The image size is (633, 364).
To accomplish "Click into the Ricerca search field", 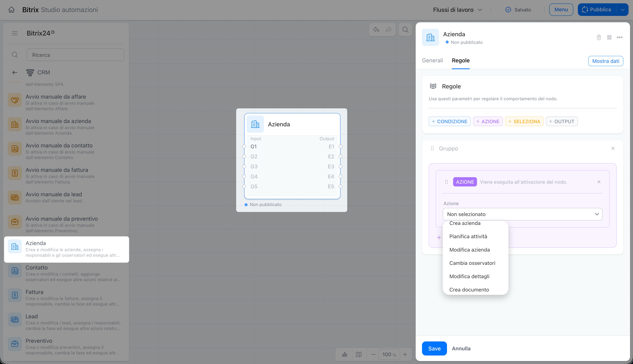I will [75, 55].
